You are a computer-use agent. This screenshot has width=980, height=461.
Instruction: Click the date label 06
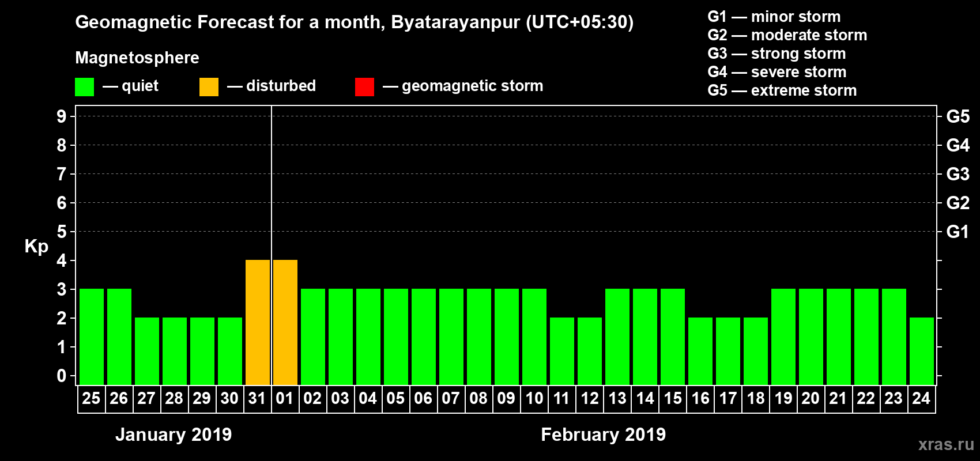(x=423, y=398)
